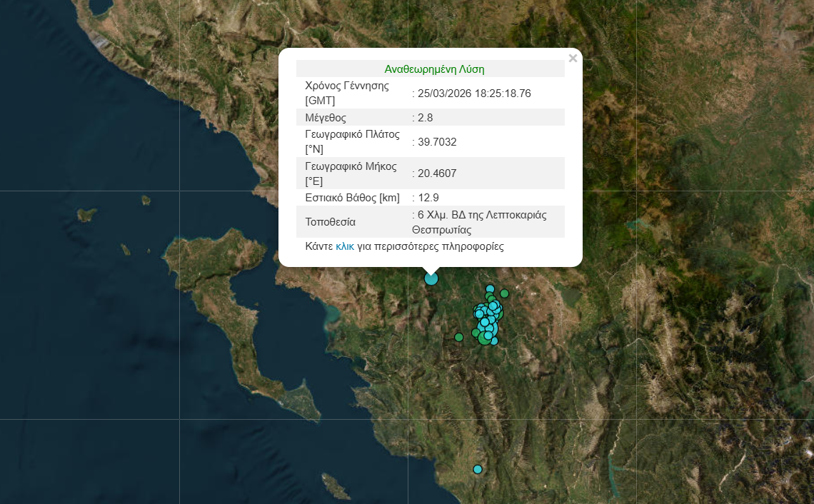Select isolated green marker right of cluster top

pyautogui.click(x=505, y=293)
